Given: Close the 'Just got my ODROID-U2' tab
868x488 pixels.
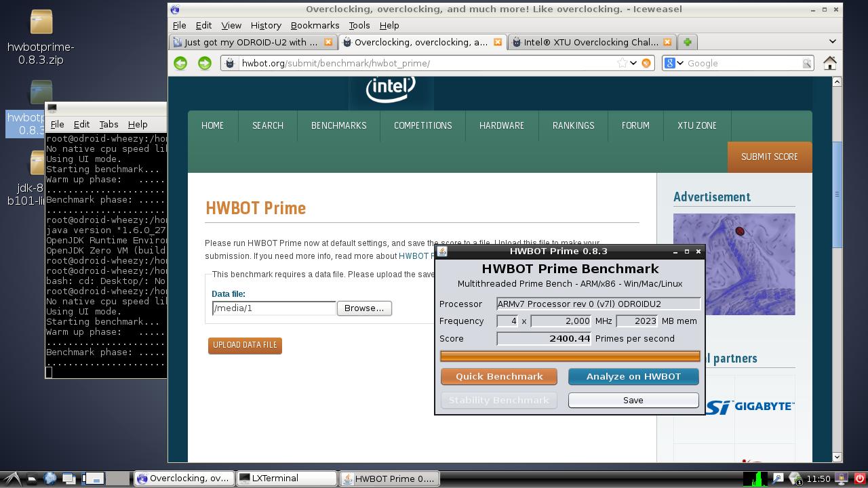Looking at the screenshot, I should point(328,42).
